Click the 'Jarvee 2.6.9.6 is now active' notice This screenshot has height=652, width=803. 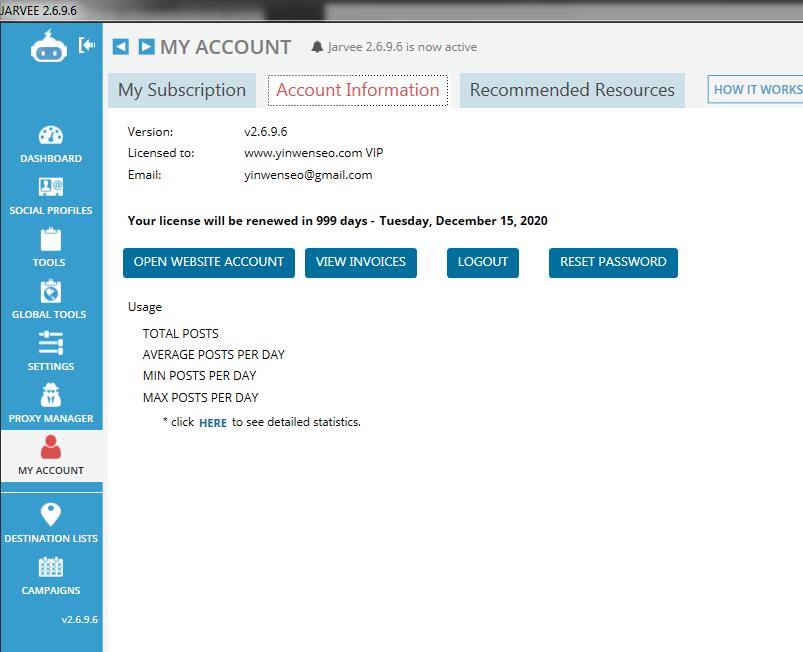[402, 47]
